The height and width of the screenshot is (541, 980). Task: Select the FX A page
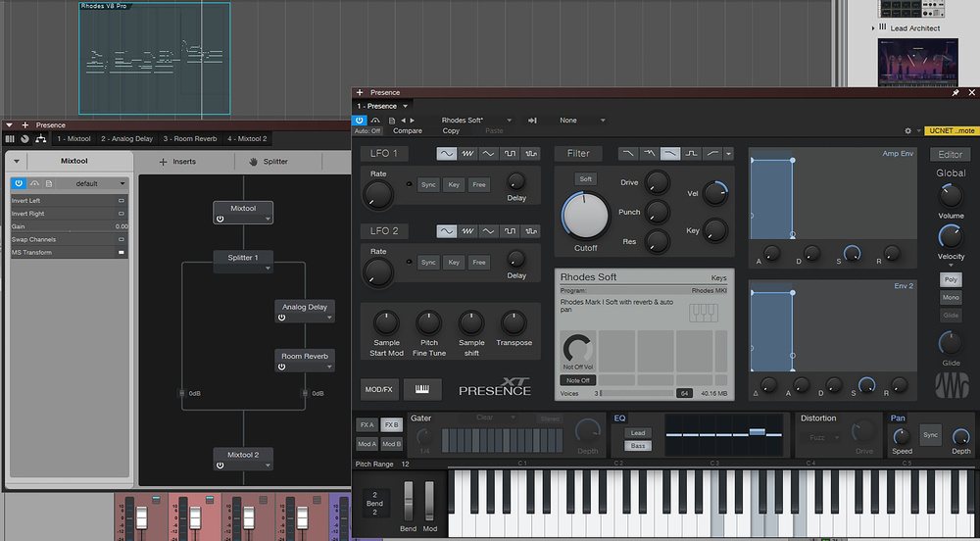(x=367, y=424)
